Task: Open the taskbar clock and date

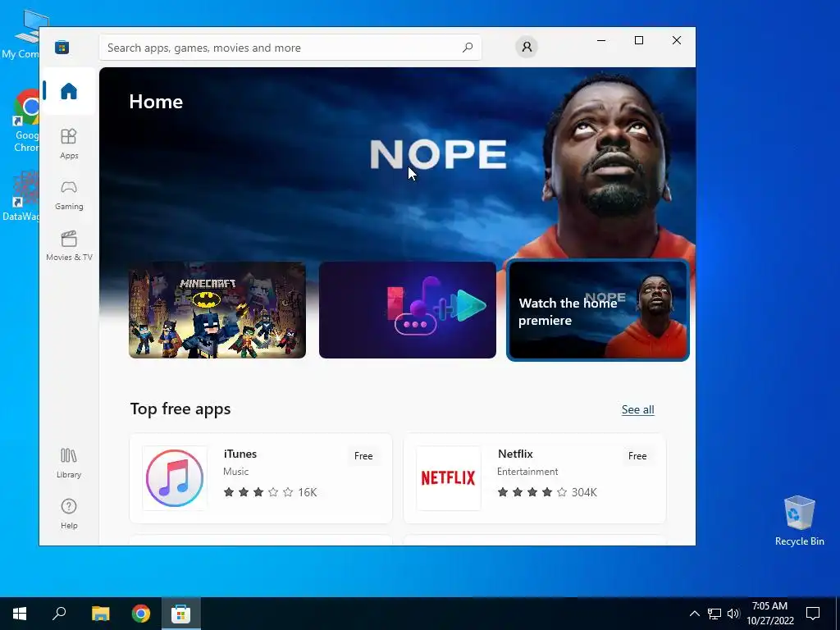Action: click(x=769, y=614)
